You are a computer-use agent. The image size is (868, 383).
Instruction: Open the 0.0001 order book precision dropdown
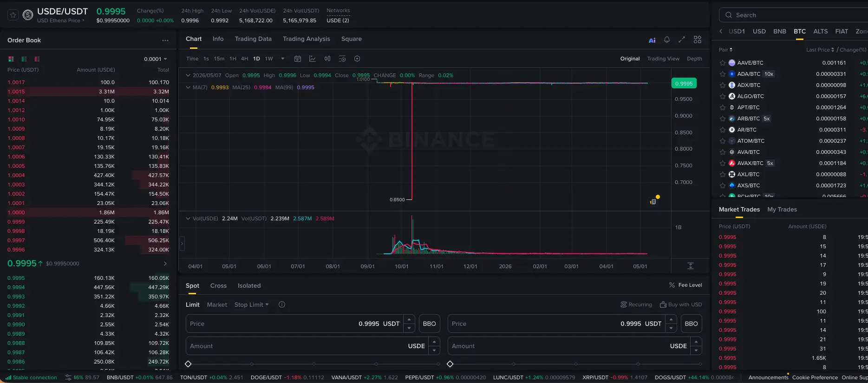pyautogui.click(x=156, y=59)
